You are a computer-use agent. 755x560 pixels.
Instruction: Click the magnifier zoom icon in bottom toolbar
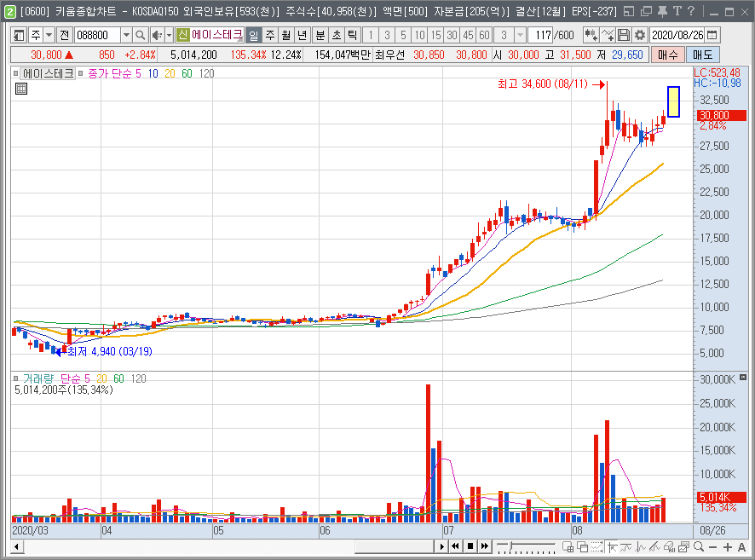pyautogui.click(x=699, y=547)
